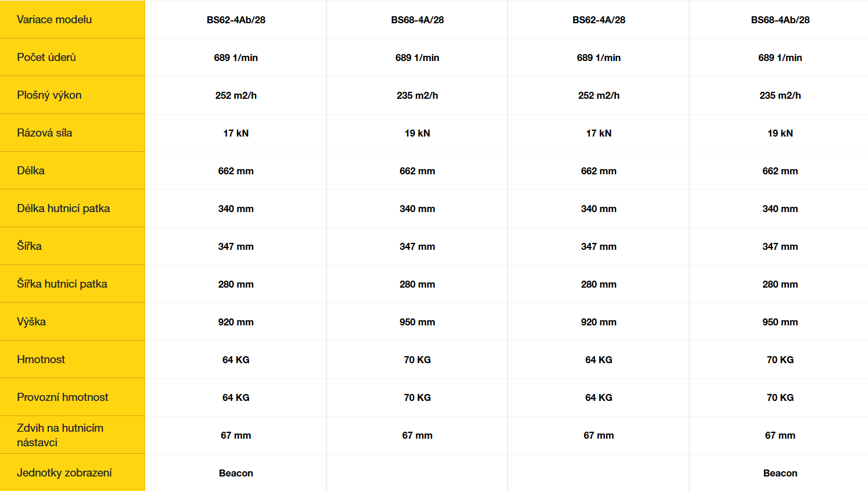Click the Počet úderů row label
Image resolution: width=868 pixels, height=491 pixels.
46,57
